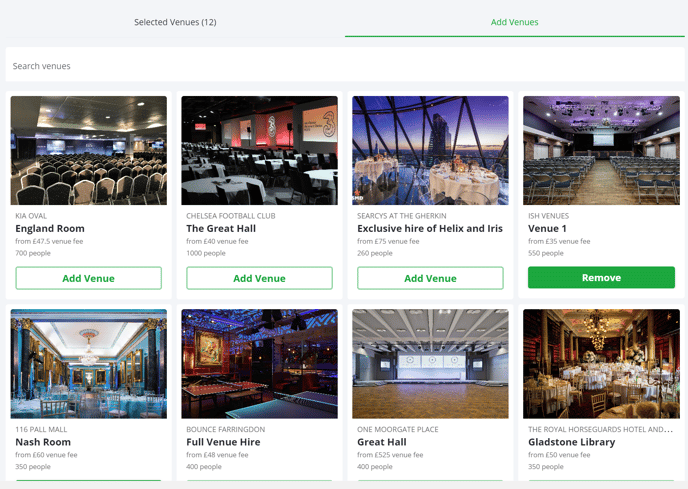The image size is (688, 489).
Task: Open the Add Venues tab
Action: click(514, 22)
